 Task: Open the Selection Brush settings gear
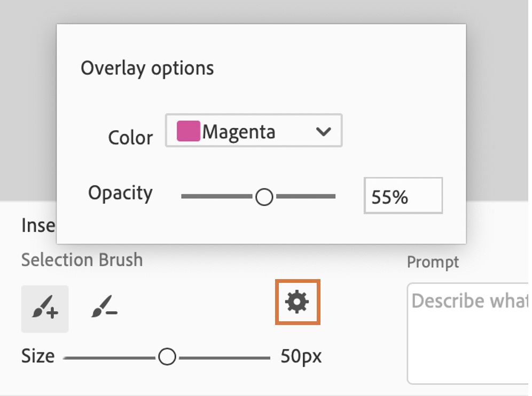298,301
